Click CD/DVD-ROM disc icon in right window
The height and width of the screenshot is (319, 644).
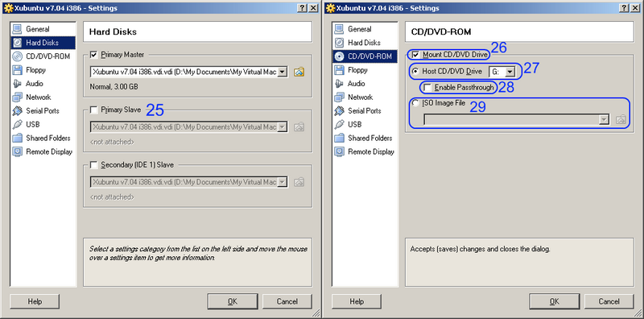(339, 56)
